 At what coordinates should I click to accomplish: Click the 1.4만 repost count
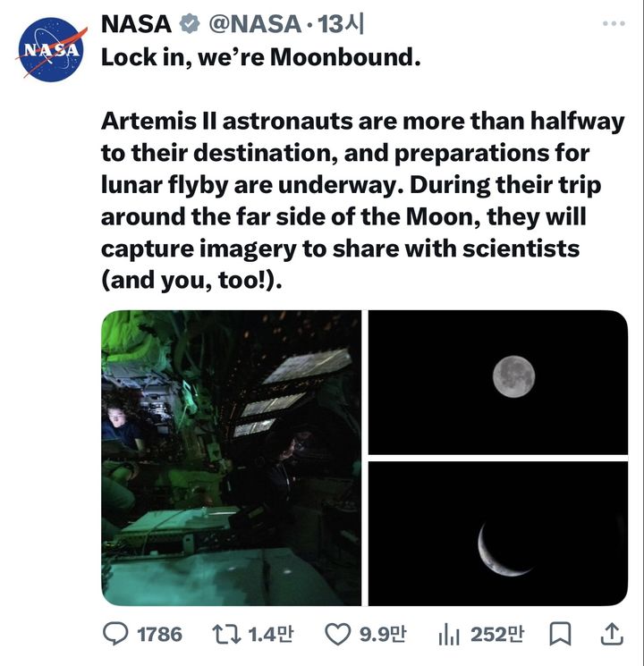click(270, 634)
